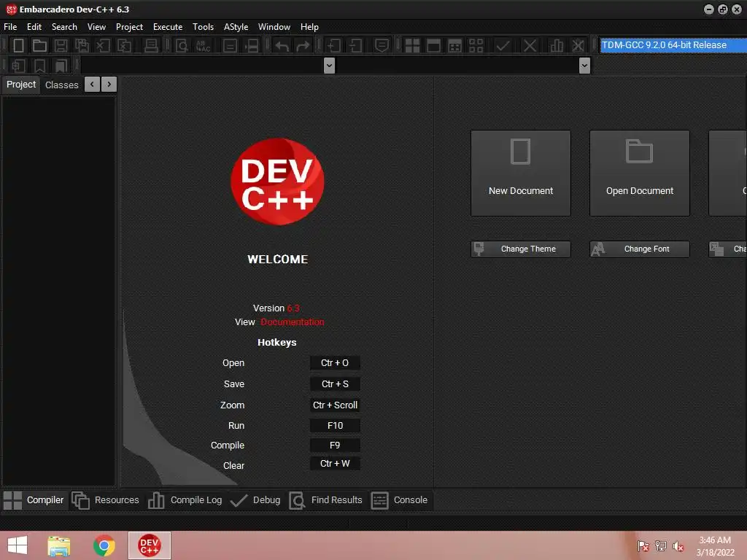Click the stacked bookmarks icon in second toolbar row
747x560 pixels.
(x=61, y=66)
